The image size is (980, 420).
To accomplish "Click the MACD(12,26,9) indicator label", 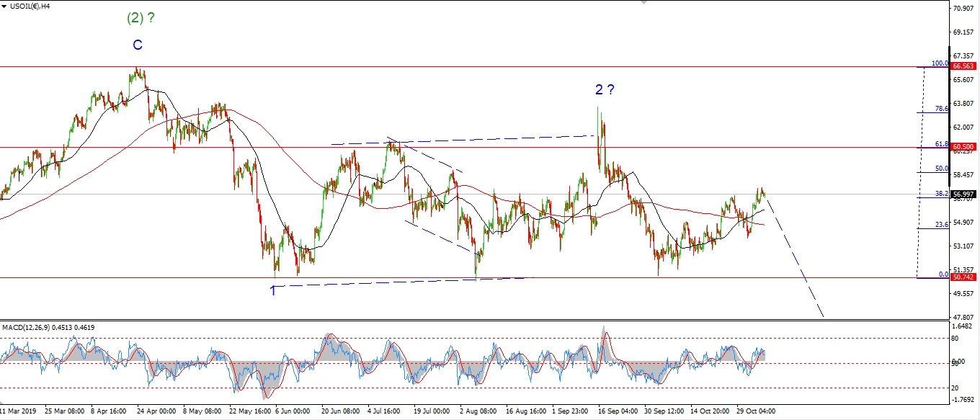I will [48, 328].
